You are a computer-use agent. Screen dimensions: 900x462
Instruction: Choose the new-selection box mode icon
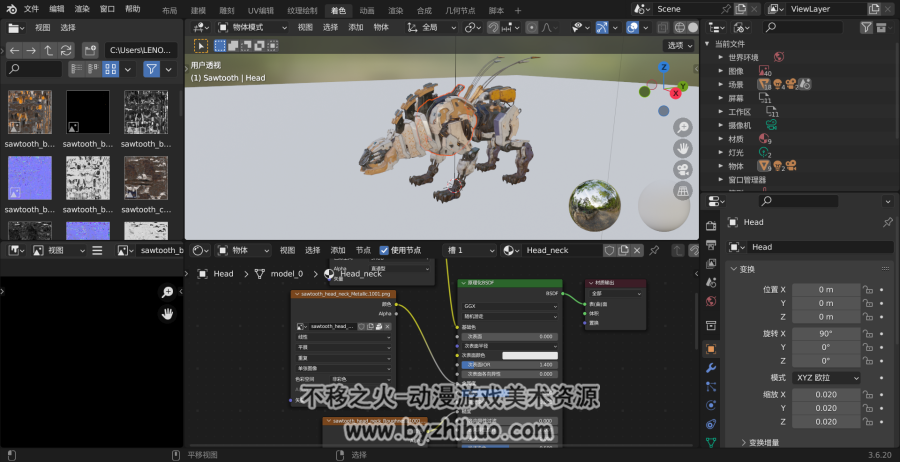[x=220, y=46]
